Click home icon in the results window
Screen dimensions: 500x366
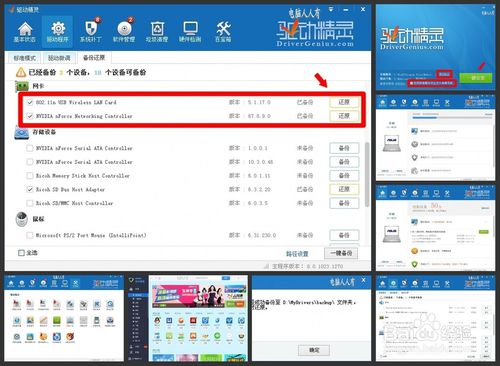[x=382, y=193]
